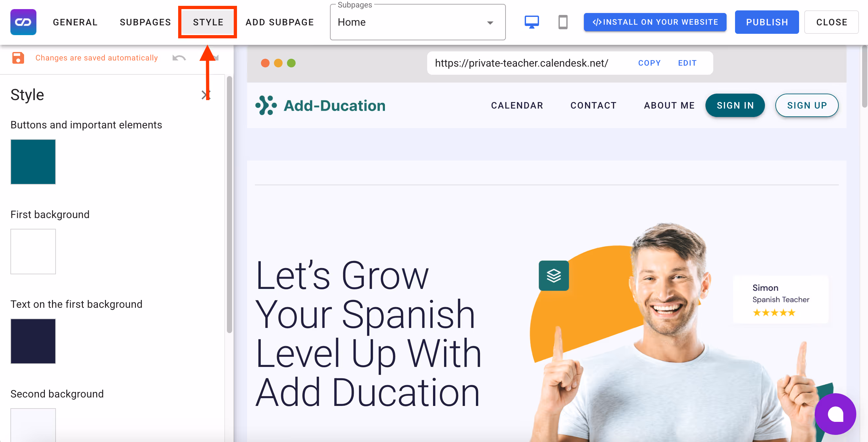Image resolution: width=868 pixels, height=442 pixels.
Task: Click Install on Your Website button
Action: click(655, 22)
